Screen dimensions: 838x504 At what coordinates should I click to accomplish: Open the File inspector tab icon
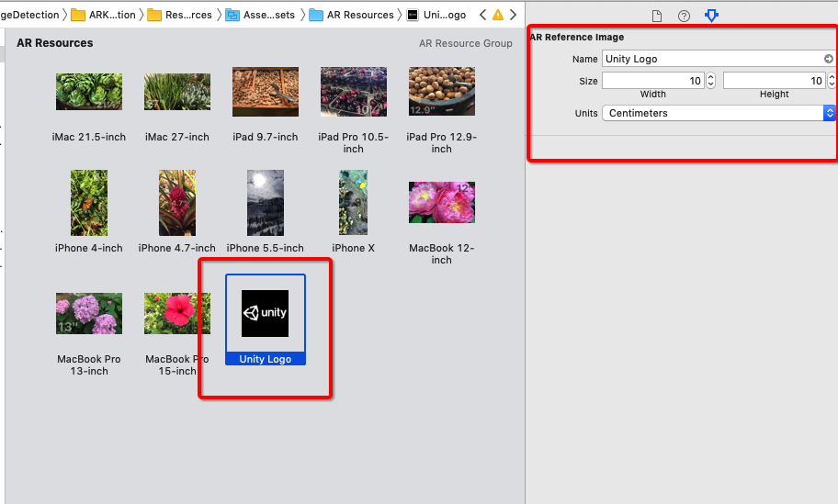656,16
